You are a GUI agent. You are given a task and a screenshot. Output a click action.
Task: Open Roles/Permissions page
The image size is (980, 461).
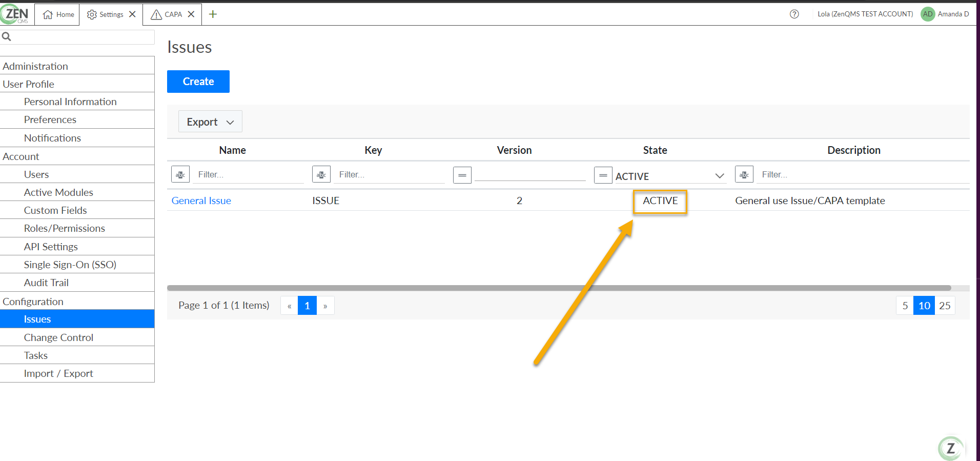click(77, 228)
